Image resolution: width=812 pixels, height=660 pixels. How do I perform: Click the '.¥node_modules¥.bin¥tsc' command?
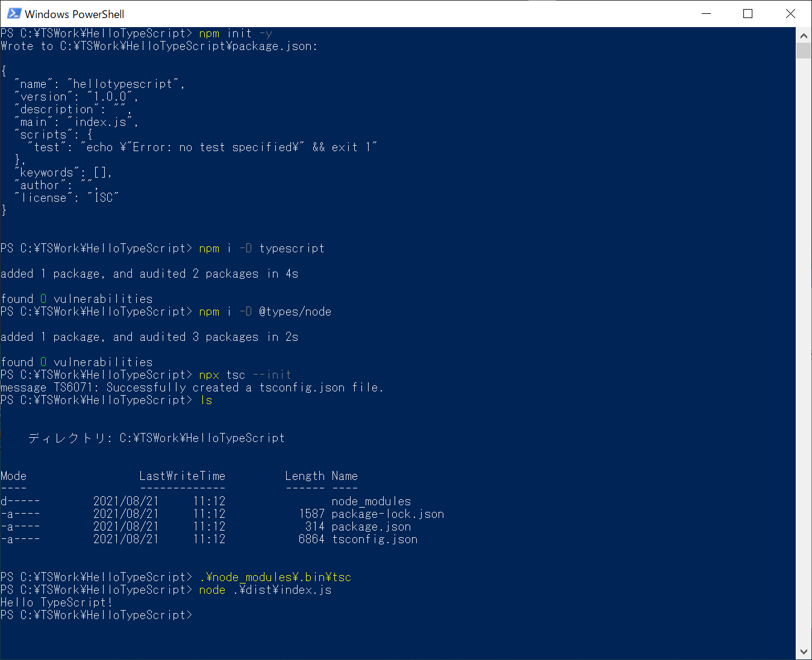(275, 577)
